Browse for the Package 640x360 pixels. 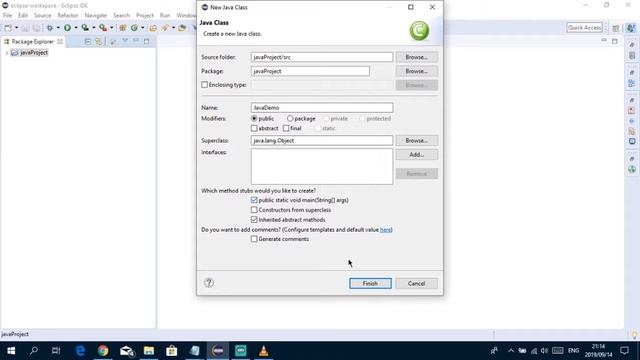pyautogui.click(x=416, y=71)
